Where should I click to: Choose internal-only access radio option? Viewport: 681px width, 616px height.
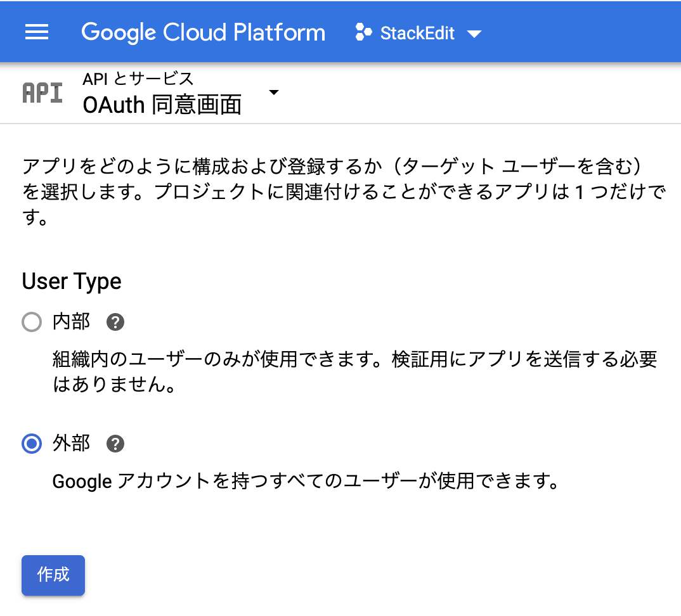(x=31, y=322)
